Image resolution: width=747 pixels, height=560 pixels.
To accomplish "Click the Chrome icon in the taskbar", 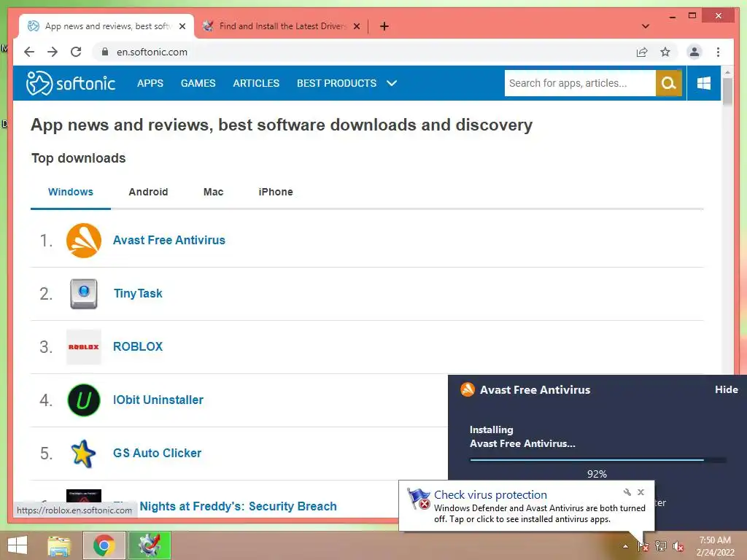I will point(104,545).
